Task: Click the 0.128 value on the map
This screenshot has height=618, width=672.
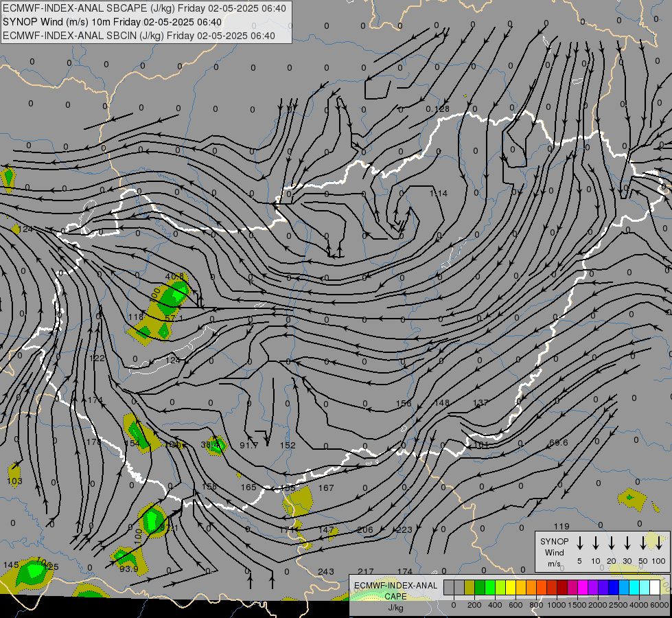Action: pyautogui.click(x=437, y=109)
